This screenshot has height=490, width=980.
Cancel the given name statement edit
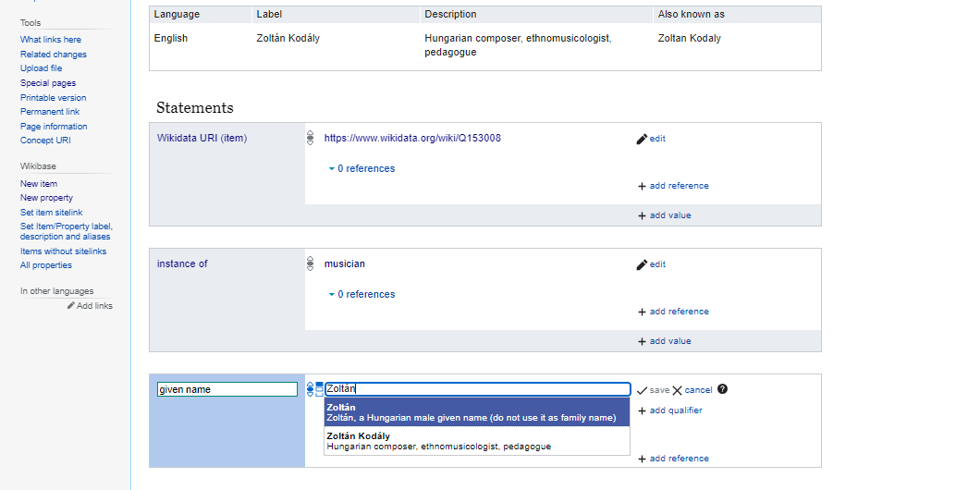click(x=692, y=390)
